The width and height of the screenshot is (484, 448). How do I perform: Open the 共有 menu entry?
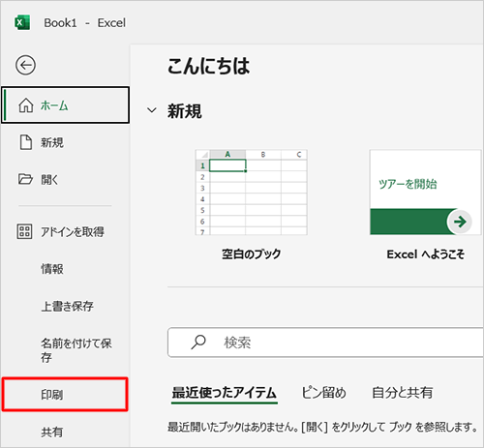click(66, 432)
